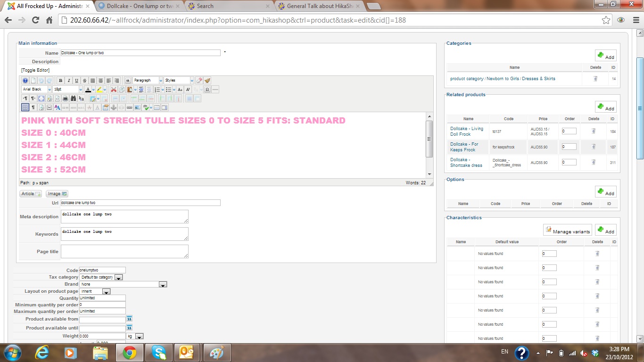The height and width of the screenshot is (362, 644).
Task: Add a related product
Action: click(x=606, y=107)
